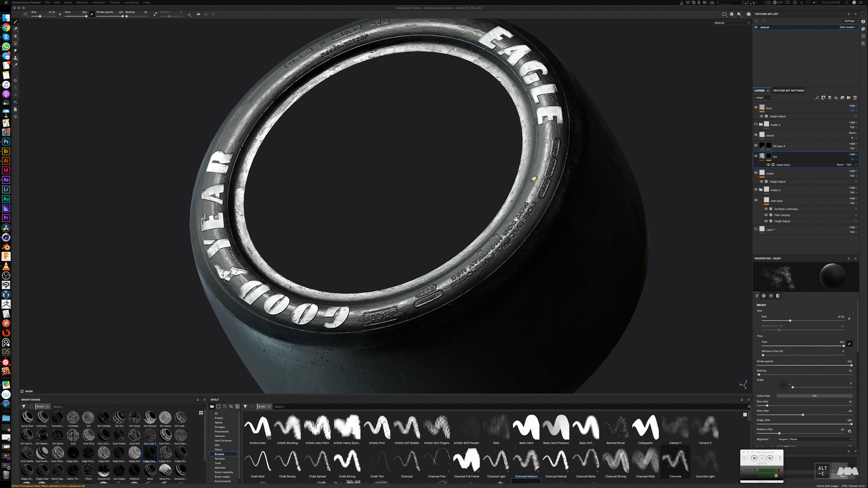Select the Clone stamp tool
The height and width of the screenshot is (488, 868).
(16, 58)
